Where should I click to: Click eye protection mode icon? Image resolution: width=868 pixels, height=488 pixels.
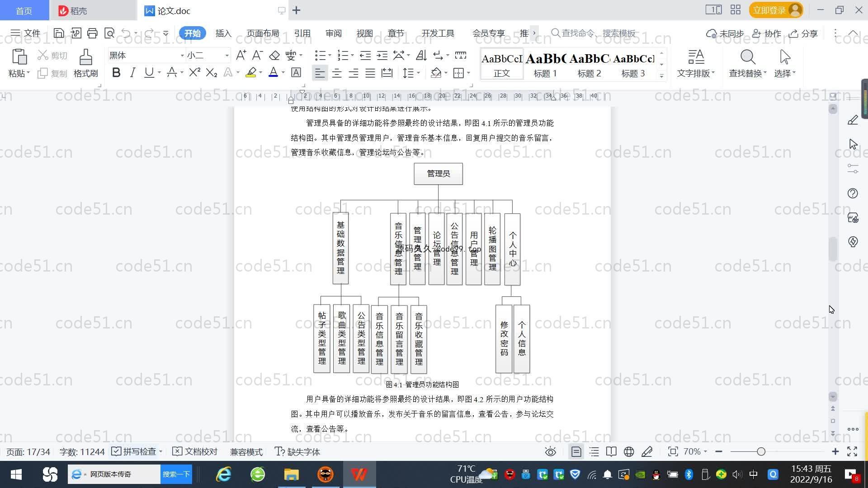click(x=550, y=452)
